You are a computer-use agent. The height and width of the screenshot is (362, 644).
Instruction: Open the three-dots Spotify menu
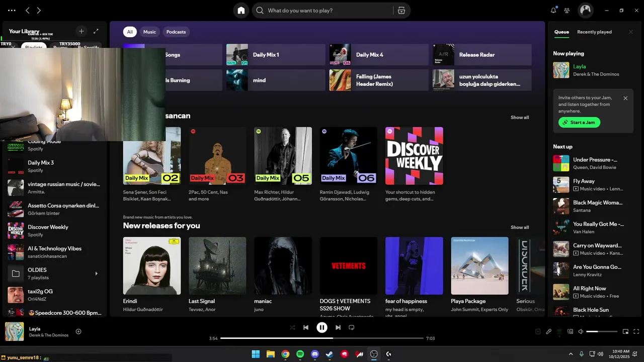click(x=12, y=10)
